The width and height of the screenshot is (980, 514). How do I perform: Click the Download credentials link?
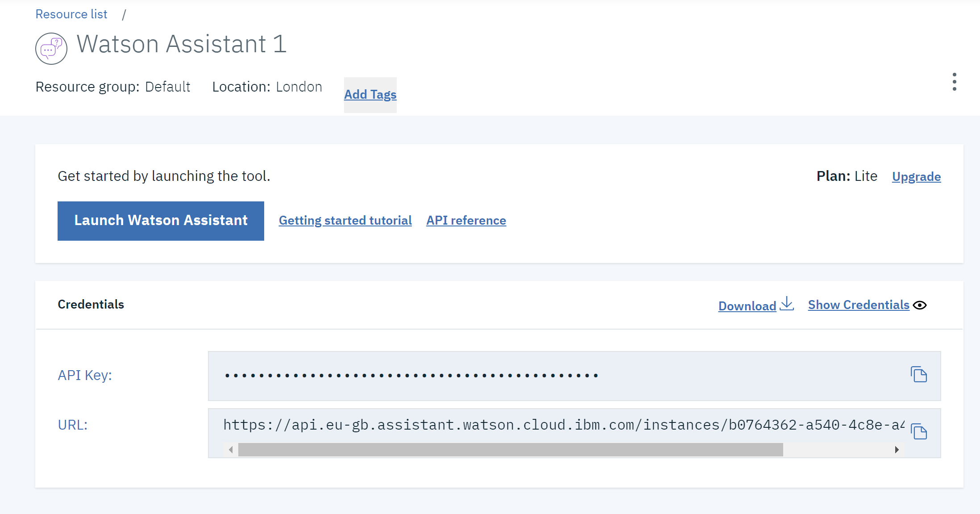pyautogui.click(x=747, y=306)
